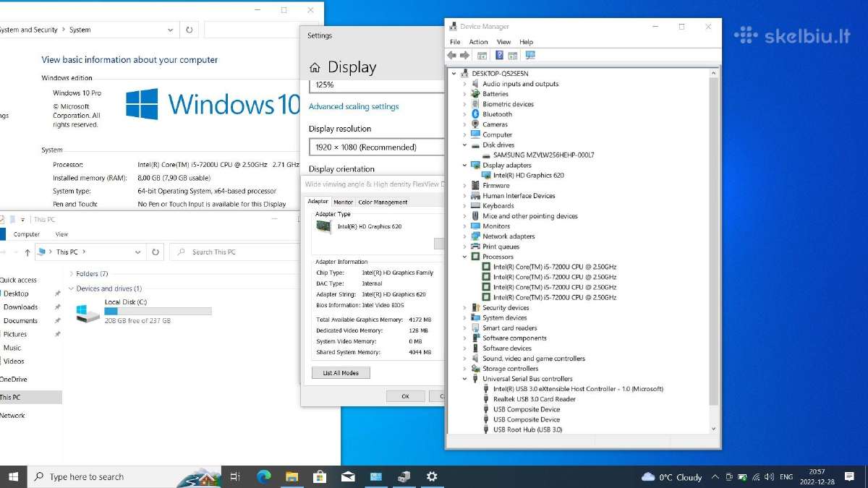Click Advanced scaling settings link
868x488 pixels.
coord(354,106)
